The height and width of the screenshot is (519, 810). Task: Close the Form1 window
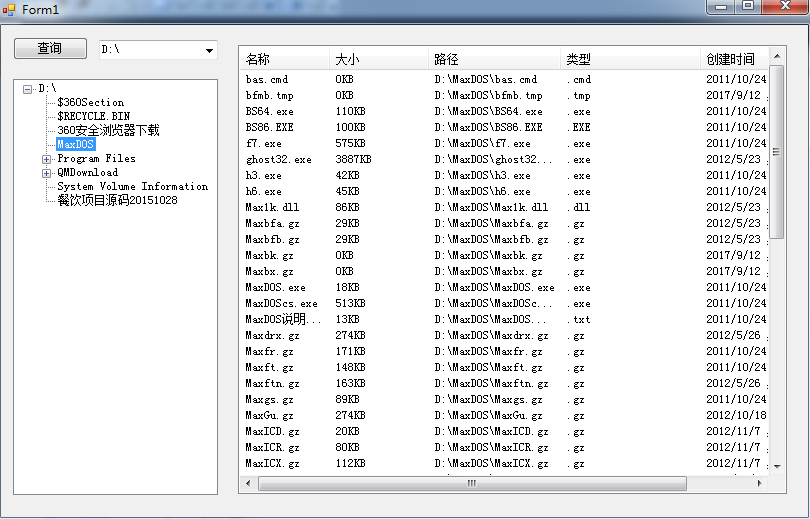[x=785, y=7]
